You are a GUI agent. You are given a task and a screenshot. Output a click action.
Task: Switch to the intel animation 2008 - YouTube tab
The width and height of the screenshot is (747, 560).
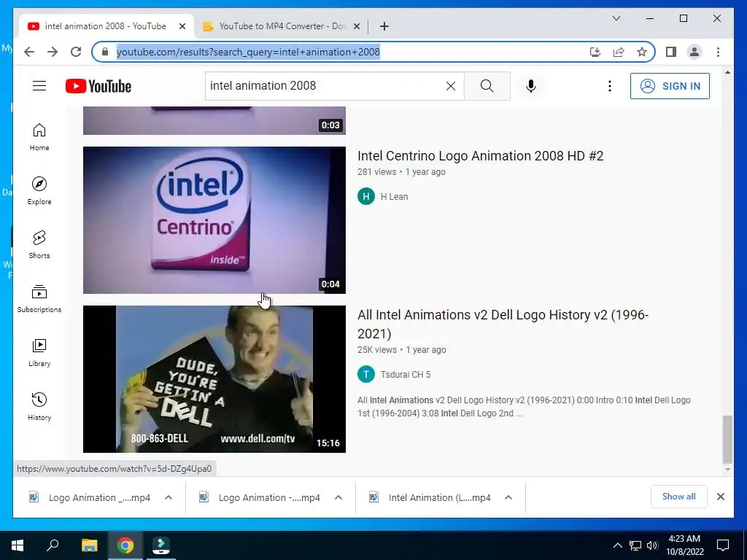[106, 26]
